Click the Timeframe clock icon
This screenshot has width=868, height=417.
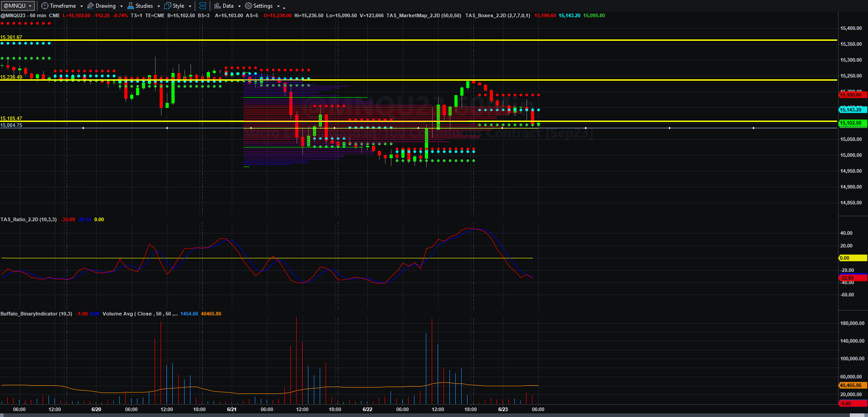point(44,6)
